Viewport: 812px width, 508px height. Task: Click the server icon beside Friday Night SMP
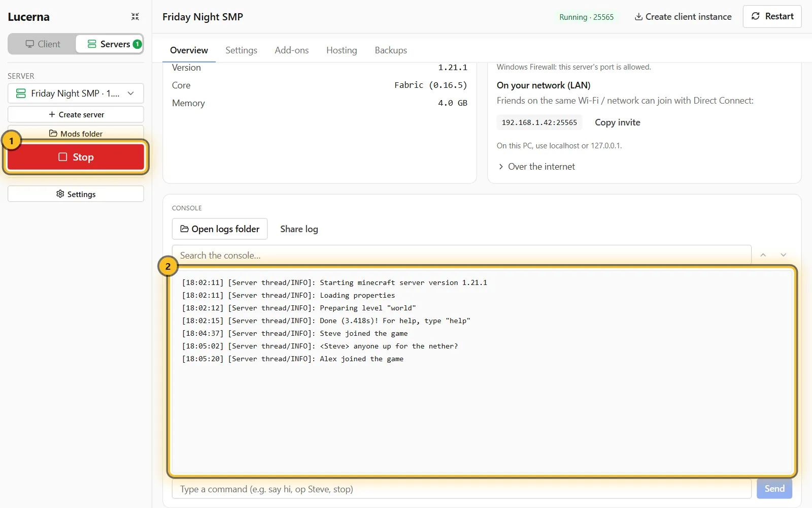tap(21, 93)
